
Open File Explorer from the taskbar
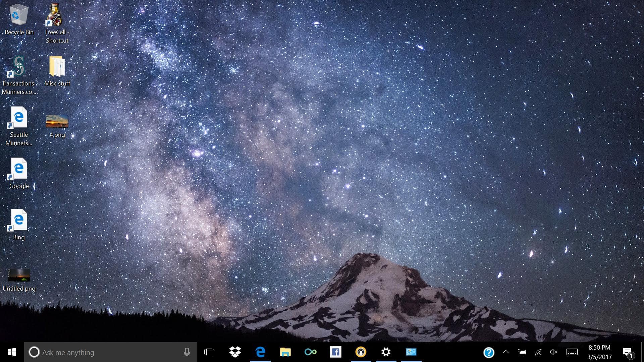click(x=285, y=352)
